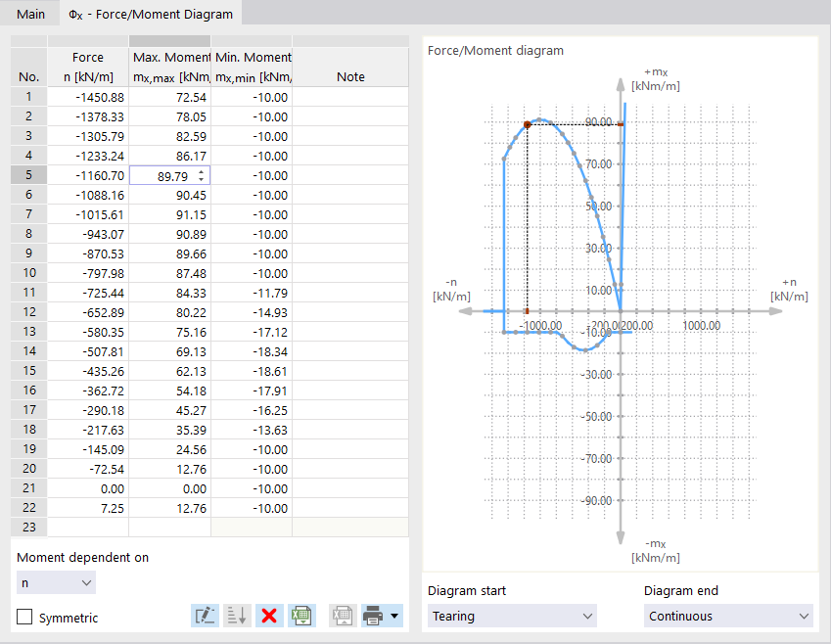Click the Force column header

(x=88, y=67)
